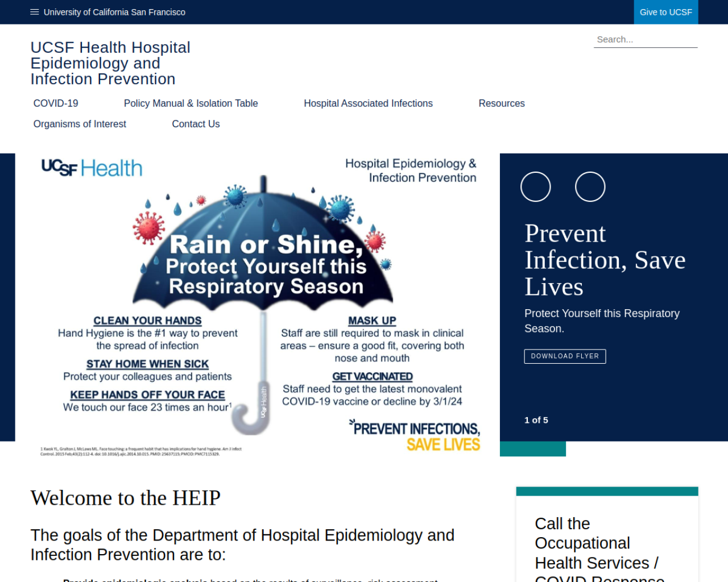The height and width of the screenshot is (582, 728).
Task: Open the Resources menu item
Action: click(x=502, y=103)
